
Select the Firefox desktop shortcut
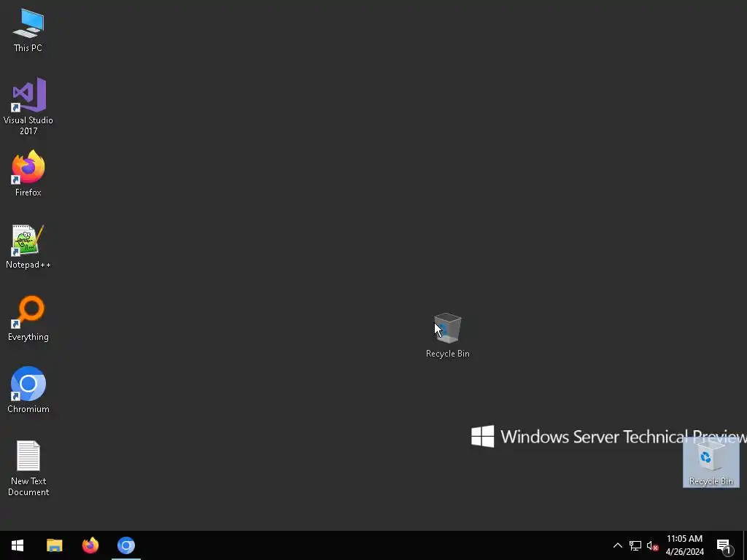[28, 174]
